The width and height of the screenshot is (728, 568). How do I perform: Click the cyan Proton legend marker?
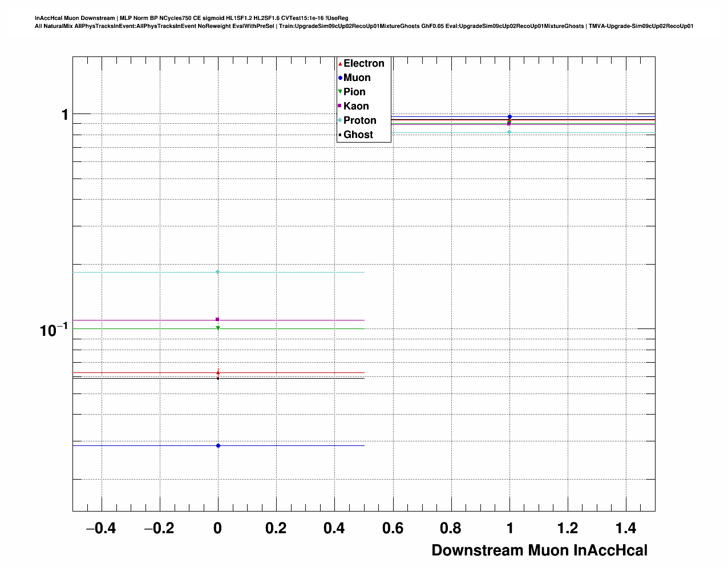point(340,120)
